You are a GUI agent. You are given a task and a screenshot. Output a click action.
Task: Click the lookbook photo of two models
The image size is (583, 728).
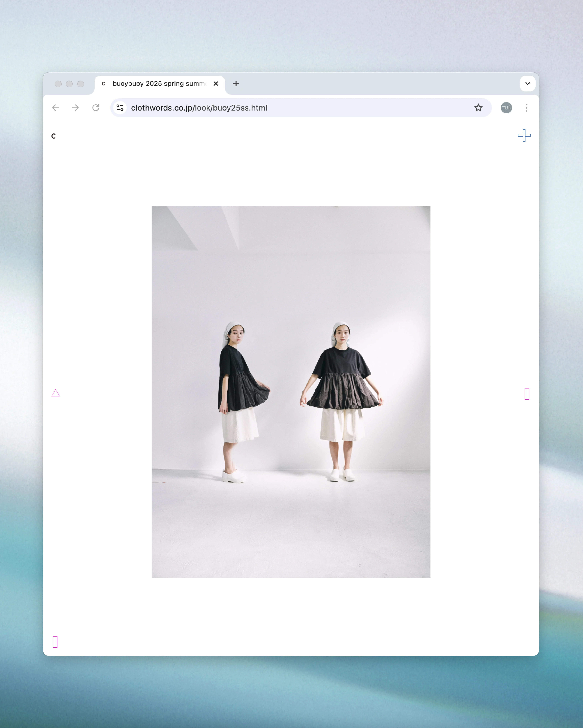point(291,392)
